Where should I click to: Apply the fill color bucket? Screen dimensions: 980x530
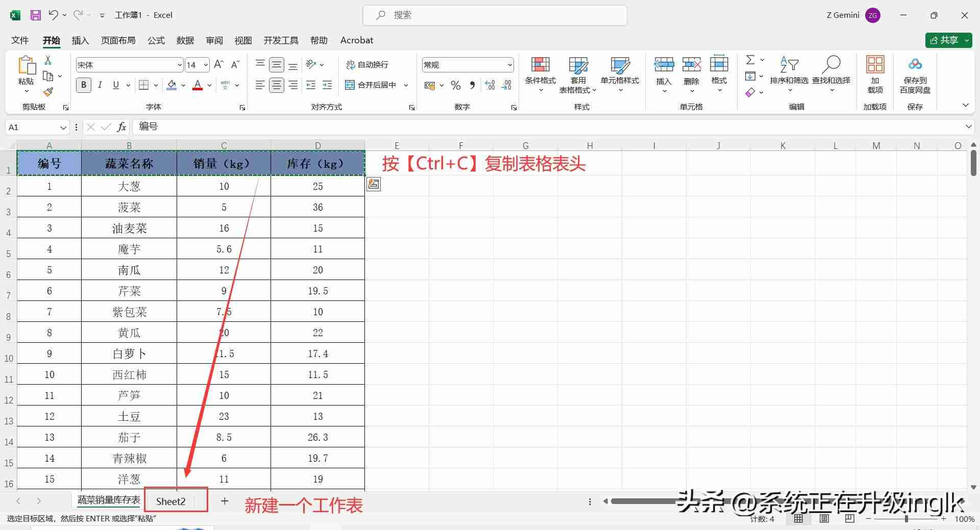coord(172,85)
